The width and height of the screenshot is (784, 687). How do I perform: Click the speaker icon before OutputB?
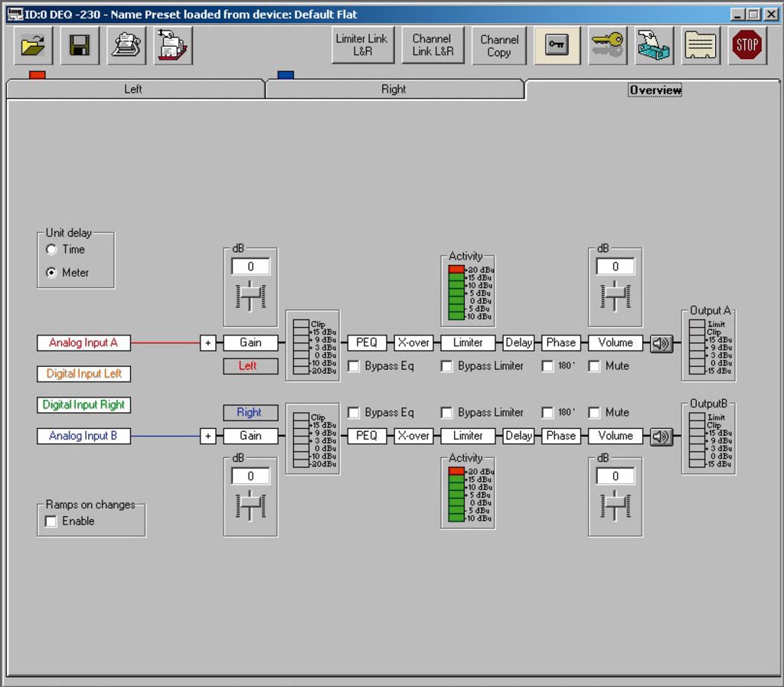661,437
